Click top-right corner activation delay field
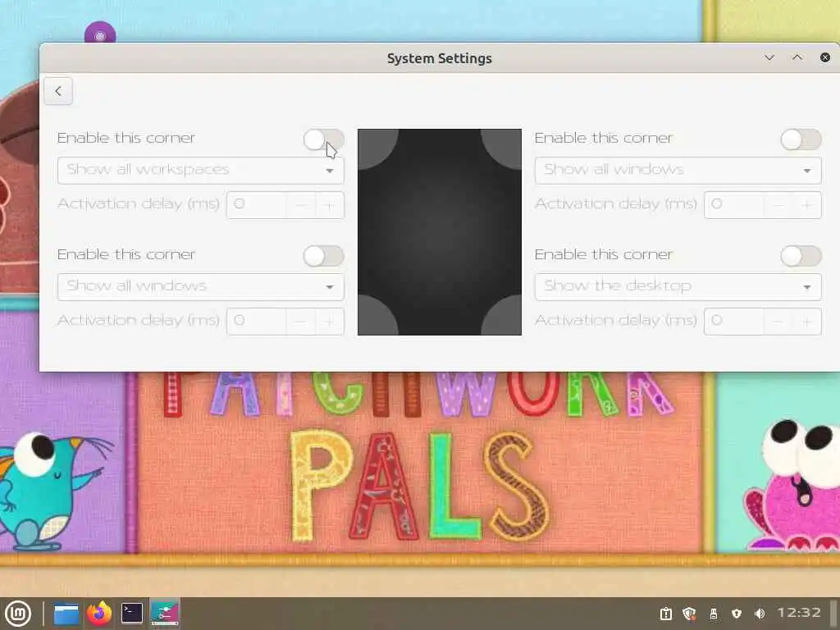 734,204
